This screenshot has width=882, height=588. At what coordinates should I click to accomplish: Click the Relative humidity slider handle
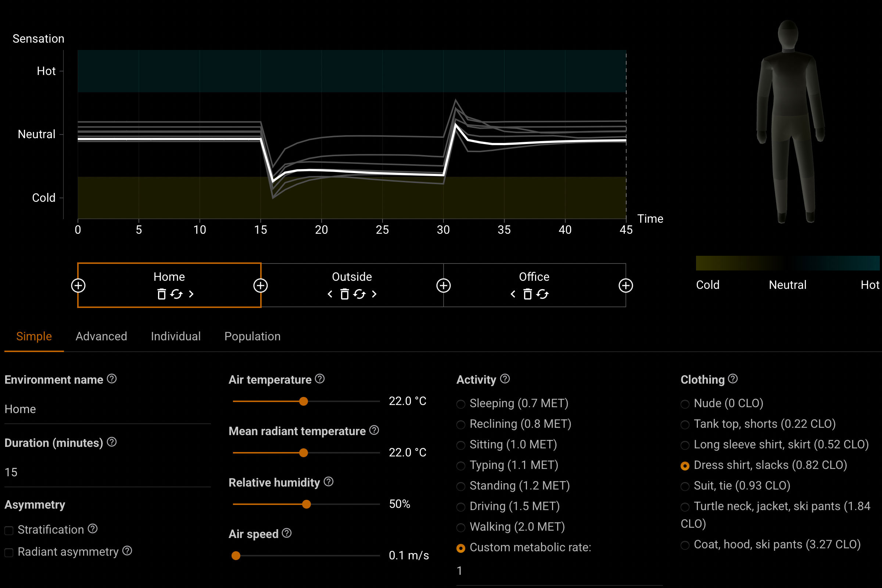click(306, 504)
